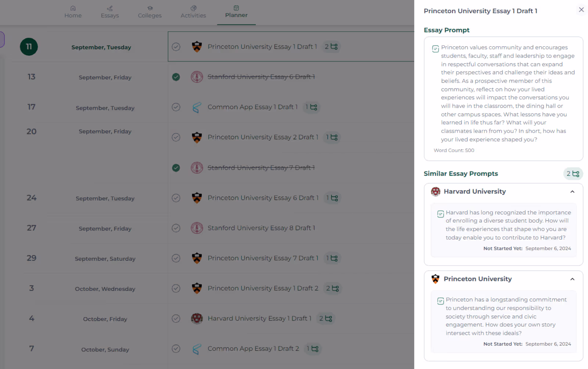Open the Activities tab
Screen dimensions: 588x369
click(193, 12)
